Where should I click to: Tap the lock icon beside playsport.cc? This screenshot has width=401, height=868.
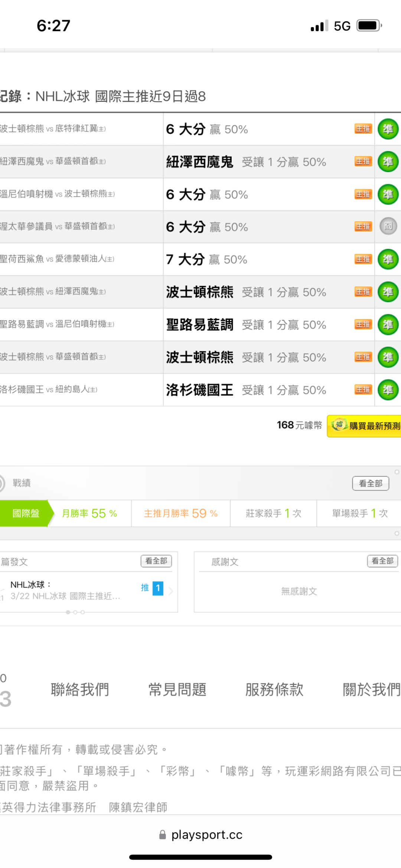point(162,835)
